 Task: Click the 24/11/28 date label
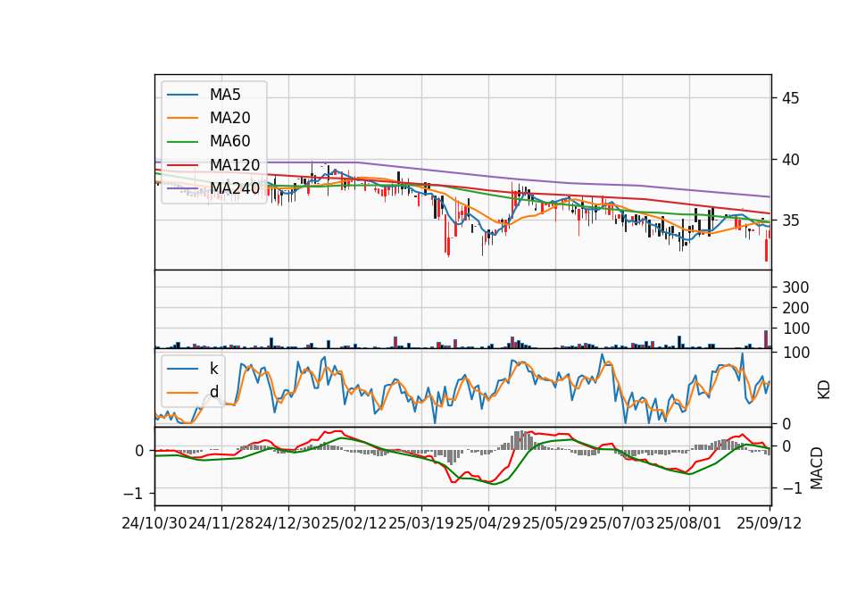point(221,523)
